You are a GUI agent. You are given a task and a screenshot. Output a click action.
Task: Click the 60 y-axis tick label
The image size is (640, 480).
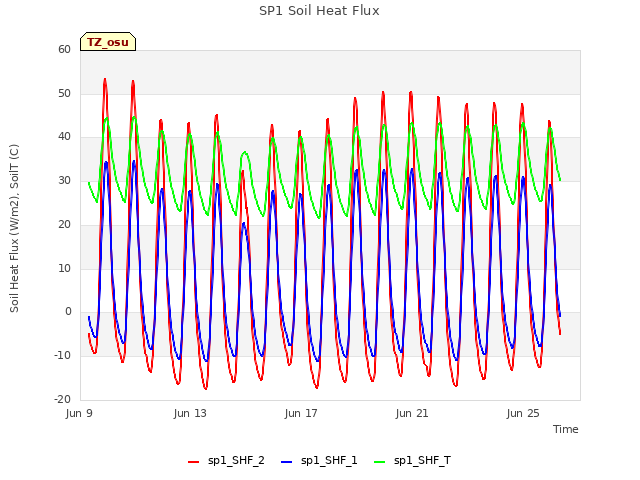(64, 49)
